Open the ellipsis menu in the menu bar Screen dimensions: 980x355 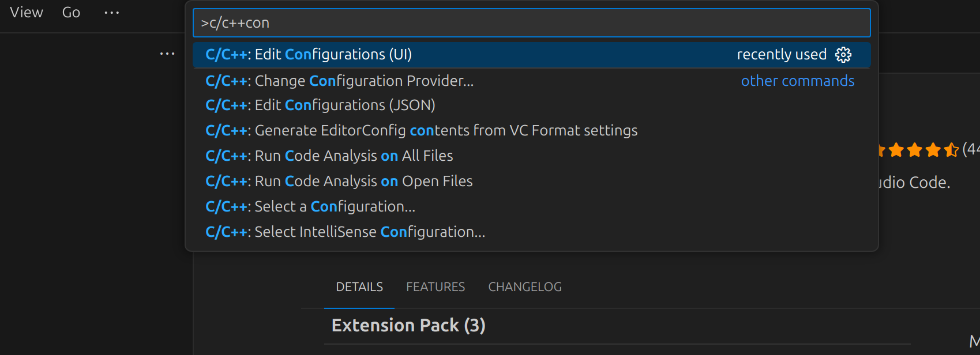pyautogui.click(x=111, y=12)
